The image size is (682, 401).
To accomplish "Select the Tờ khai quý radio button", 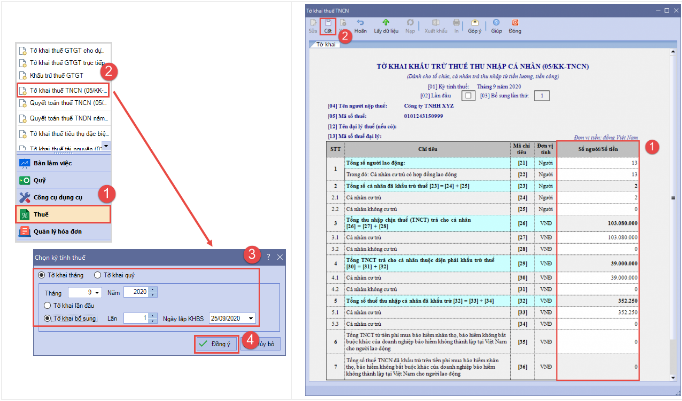I will tap(97, 275).
